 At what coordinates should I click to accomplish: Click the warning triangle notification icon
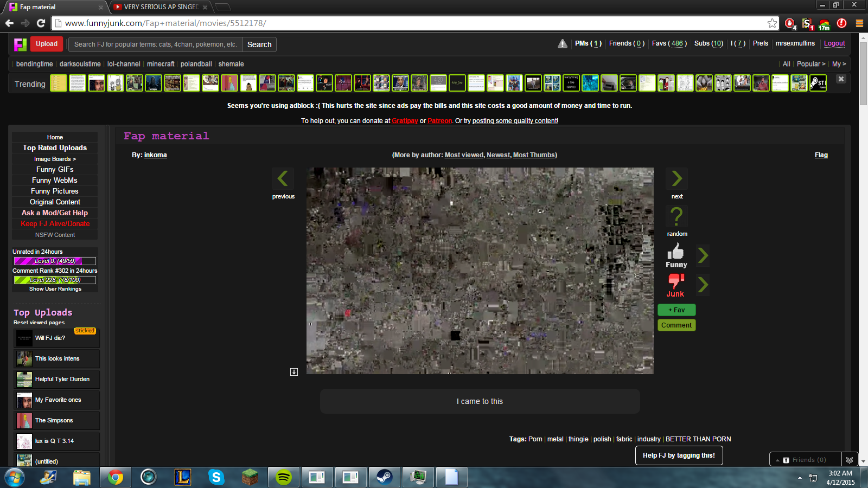point(563,44)
